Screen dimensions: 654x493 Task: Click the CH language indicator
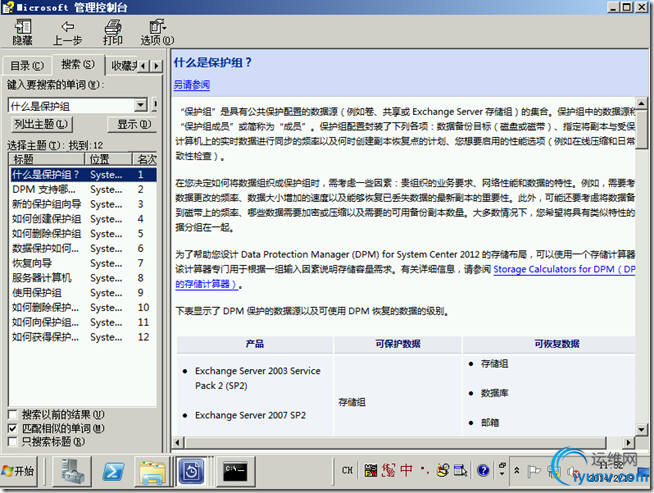coord(347,470)
